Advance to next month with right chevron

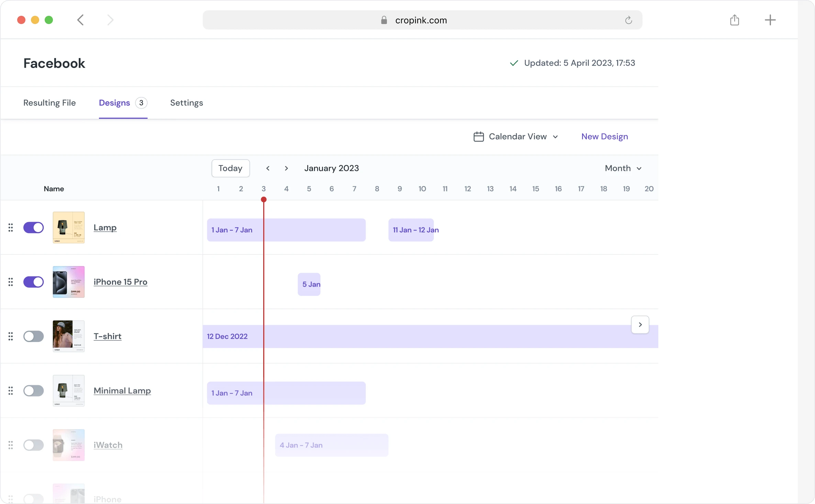click(286, 168)
